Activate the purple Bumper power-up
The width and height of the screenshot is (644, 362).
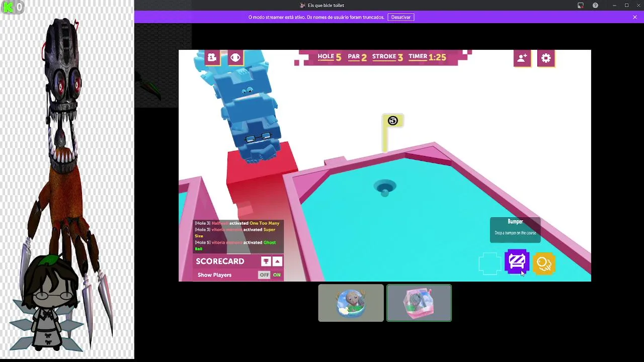pyautogui.click(x=517, y=262)
